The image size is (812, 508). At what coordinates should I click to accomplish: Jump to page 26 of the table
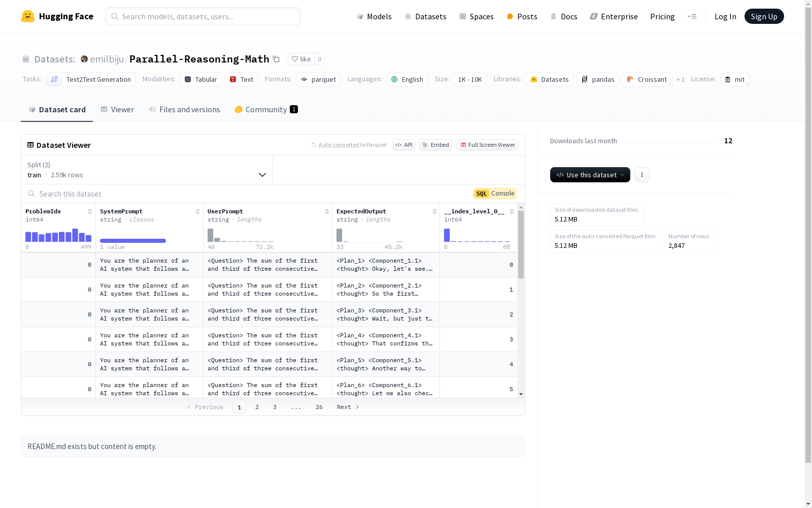click(319, 407)
